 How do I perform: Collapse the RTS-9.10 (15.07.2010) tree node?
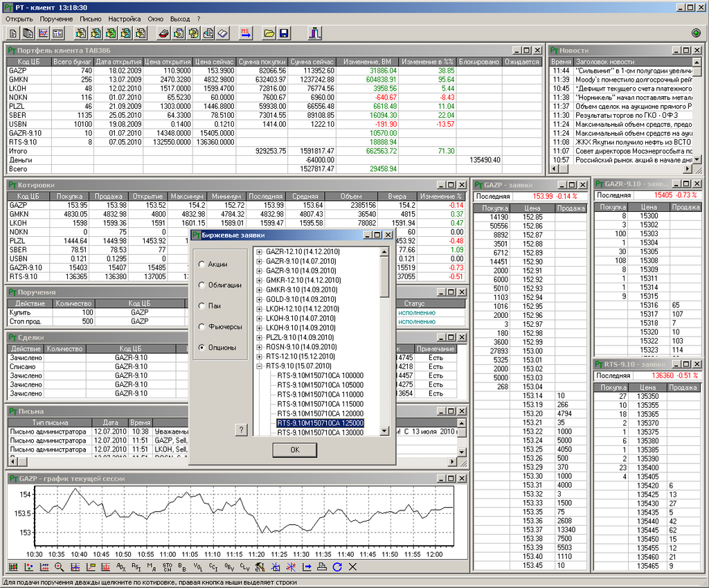tap(260, 366)
